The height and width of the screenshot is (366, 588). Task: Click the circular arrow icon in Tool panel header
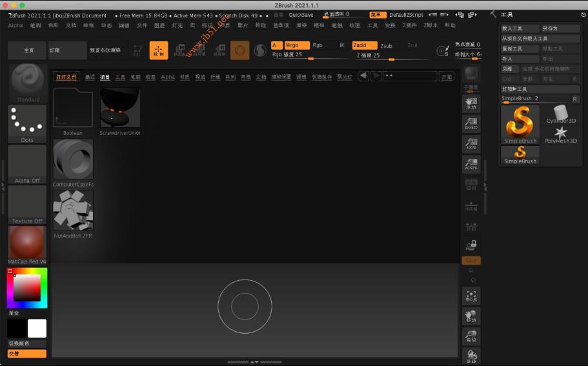(583, 14)
